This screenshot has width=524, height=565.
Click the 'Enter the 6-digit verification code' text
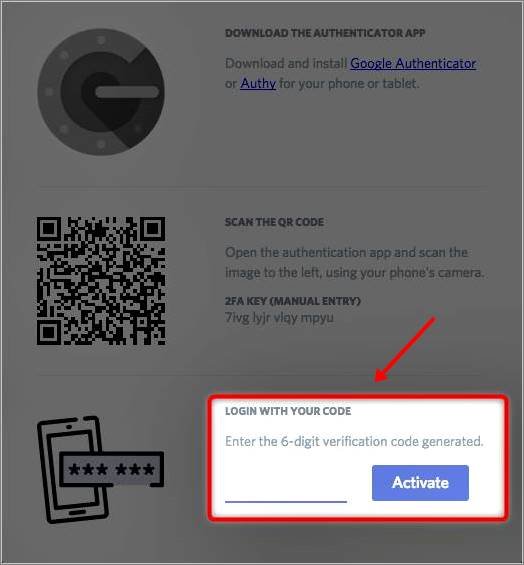pyautogui.click(x=354, y=441)
